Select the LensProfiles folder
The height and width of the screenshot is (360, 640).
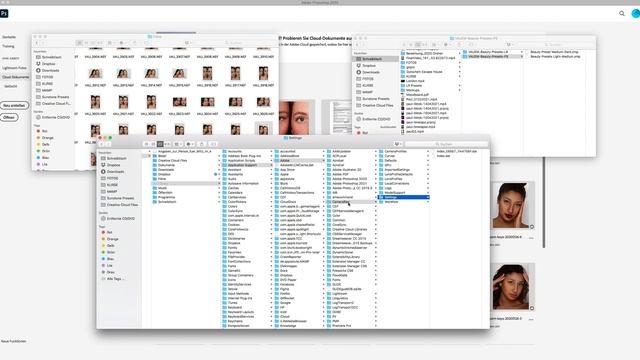393,179
